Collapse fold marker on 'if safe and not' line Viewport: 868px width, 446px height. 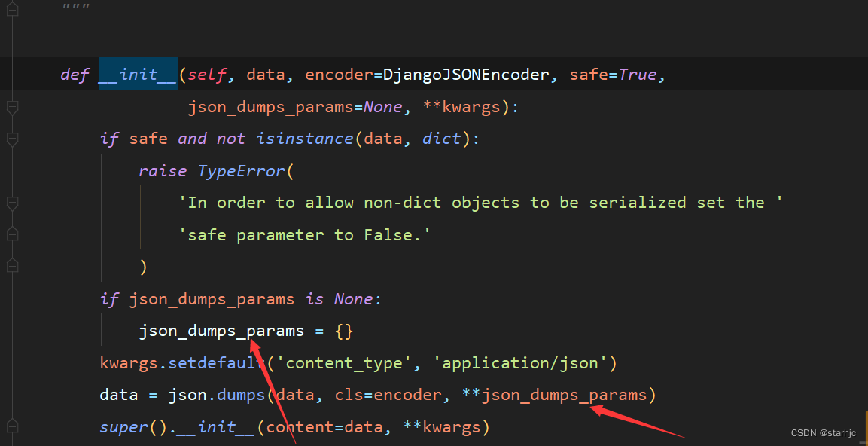pyautogui.click(x=12, y=139)
